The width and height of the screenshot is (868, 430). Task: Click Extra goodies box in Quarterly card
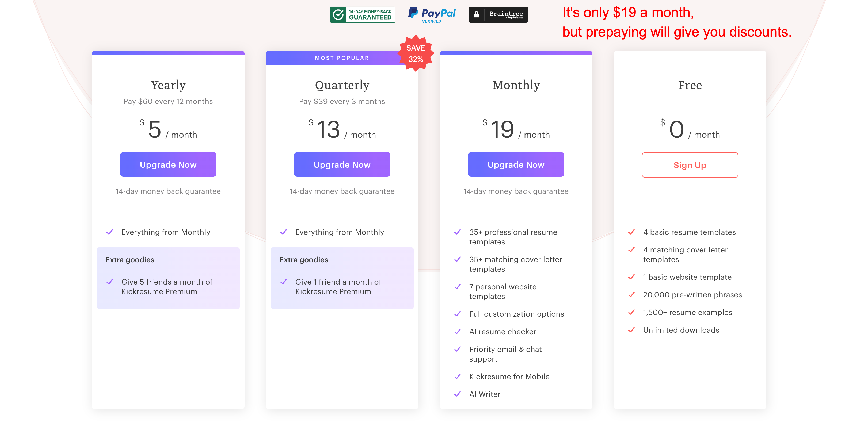coord(342,278)
